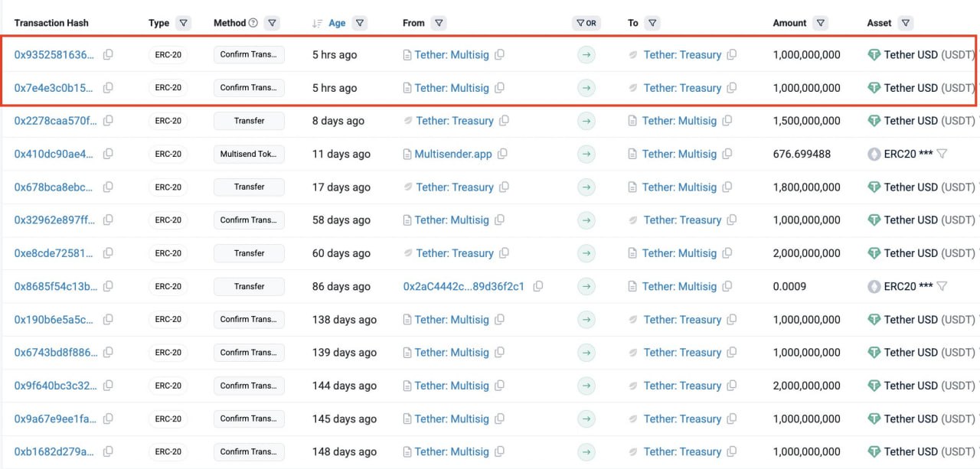Click the sort icon beside Age

(317, 23)
